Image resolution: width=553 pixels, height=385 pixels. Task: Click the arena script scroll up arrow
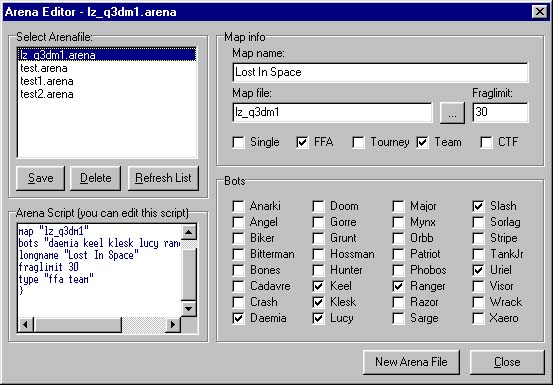coord(189,232)
